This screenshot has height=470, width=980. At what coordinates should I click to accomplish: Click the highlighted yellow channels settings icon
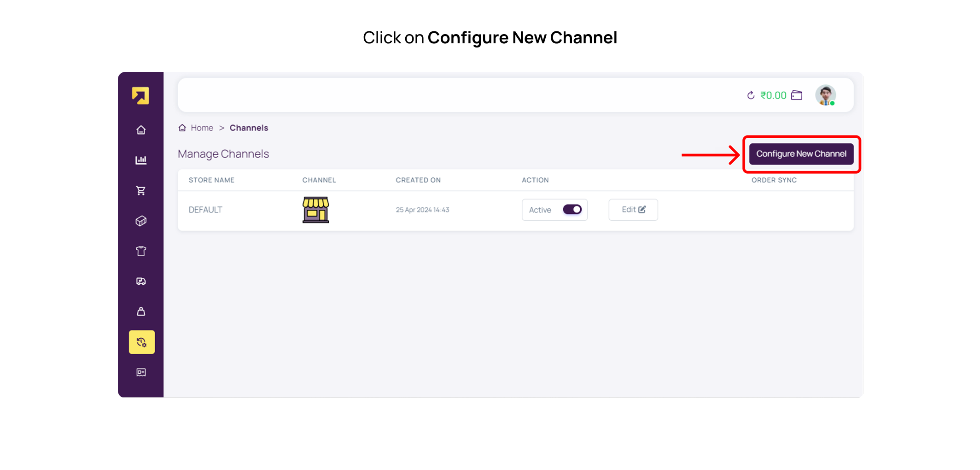[141, 342]
